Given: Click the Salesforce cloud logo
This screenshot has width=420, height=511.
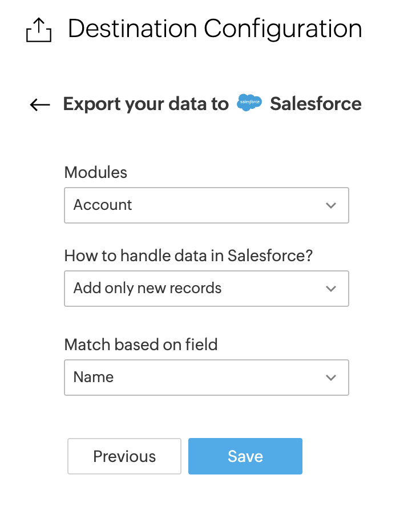Looking at the screenshot, I should pos(249,103).
